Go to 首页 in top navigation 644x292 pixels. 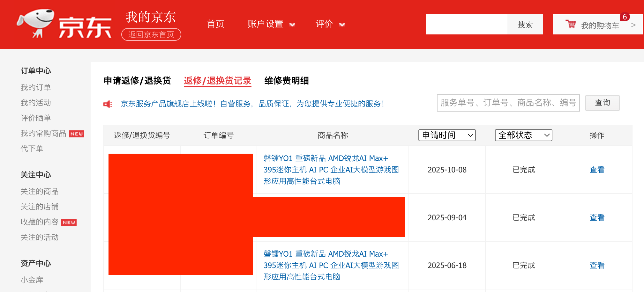pos(216,24)
